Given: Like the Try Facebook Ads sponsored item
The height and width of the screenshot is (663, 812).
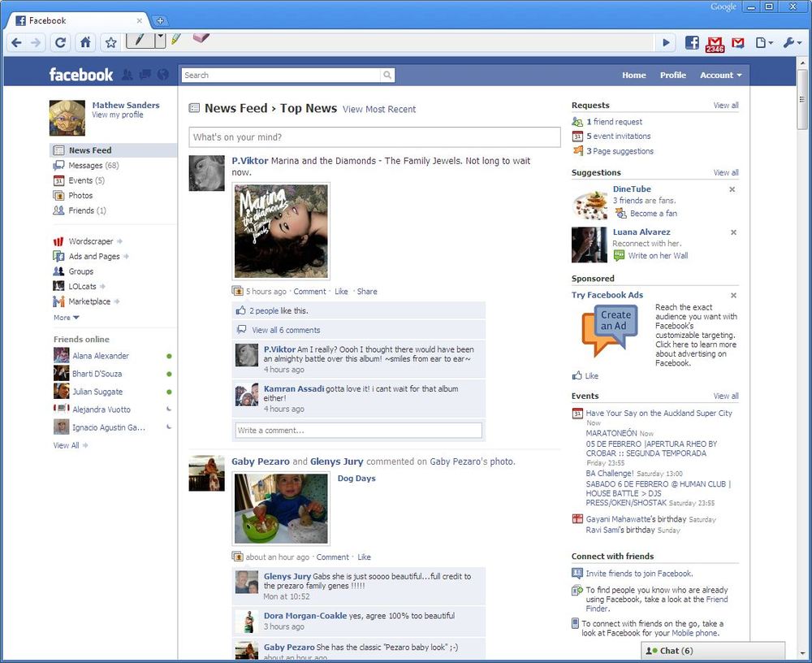Looking at the screenshot, I should [x=591, y=376].
